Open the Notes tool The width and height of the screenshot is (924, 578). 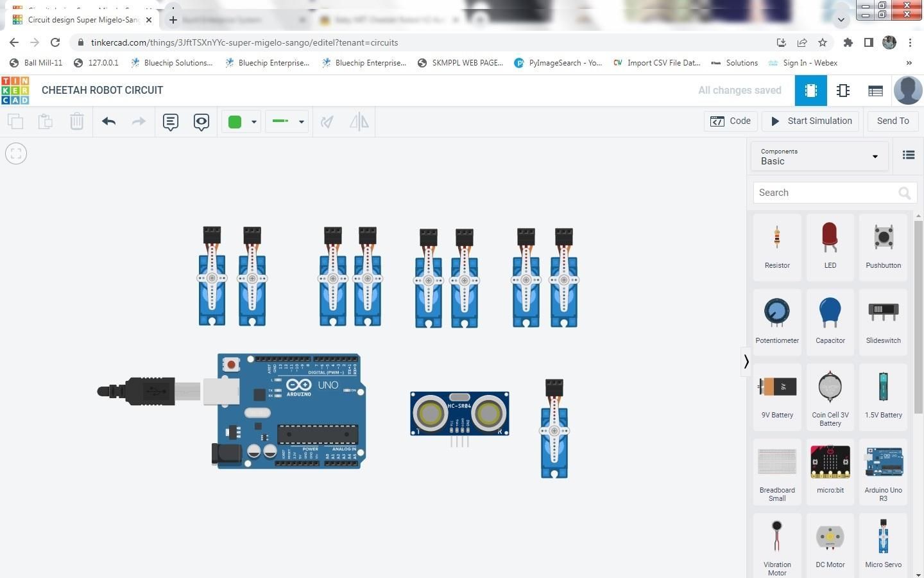[170, 121]
